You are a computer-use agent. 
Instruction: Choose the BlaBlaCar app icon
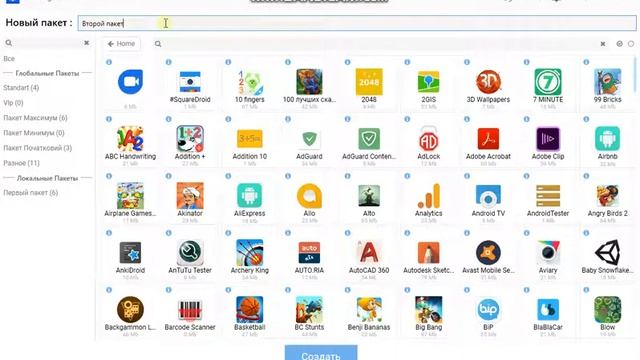548,309
